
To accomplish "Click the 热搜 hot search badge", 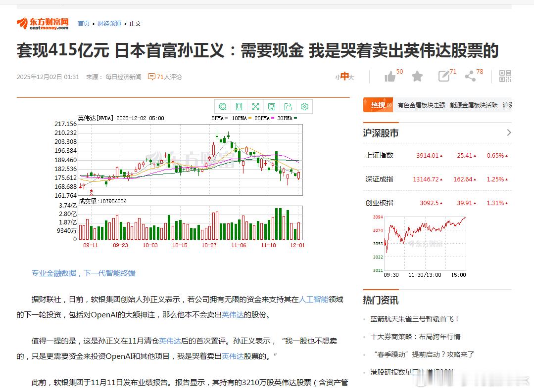I will pyautogui.click(x=378, y=105).
